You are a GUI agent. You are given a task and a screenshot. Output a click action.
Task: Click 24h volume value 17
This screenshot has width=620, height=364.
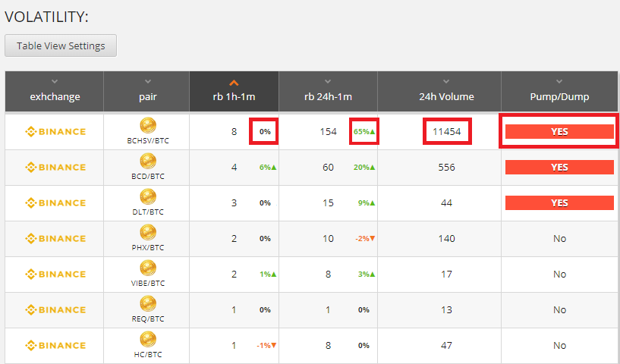click(446, 274)
